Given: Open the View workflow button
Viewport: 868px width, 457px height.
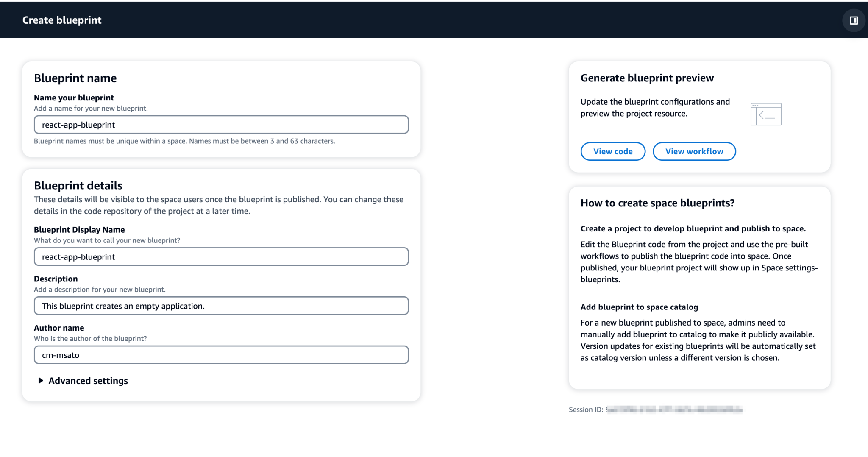Looking at the screenshot, I should point(694,151).
